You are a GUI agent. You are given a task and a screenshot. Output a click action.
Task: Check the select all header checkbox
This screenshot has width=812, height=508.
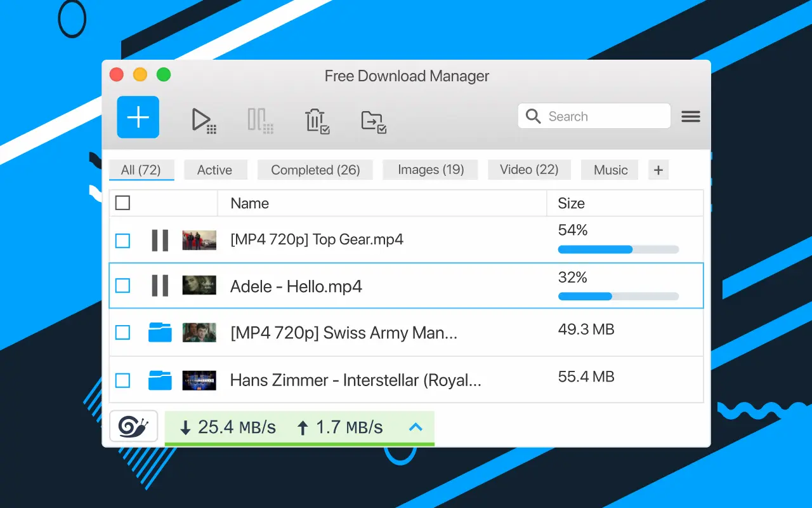click(122, 203)
